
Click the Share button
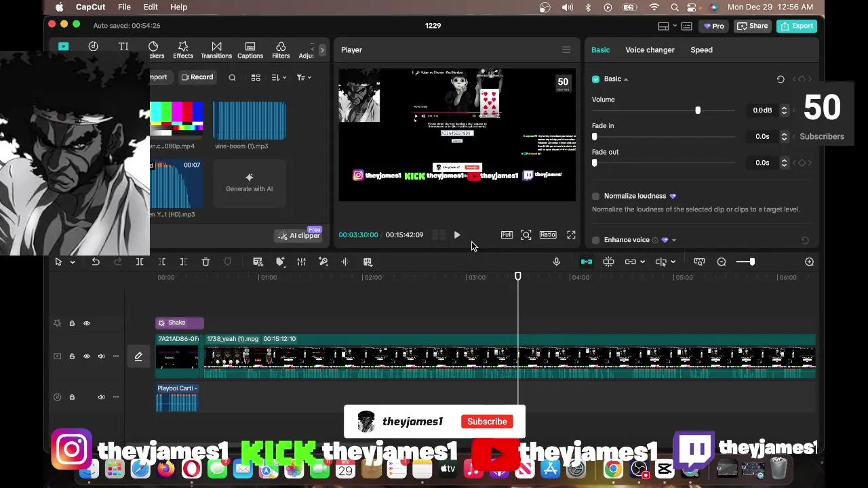[x=752, y=26]
